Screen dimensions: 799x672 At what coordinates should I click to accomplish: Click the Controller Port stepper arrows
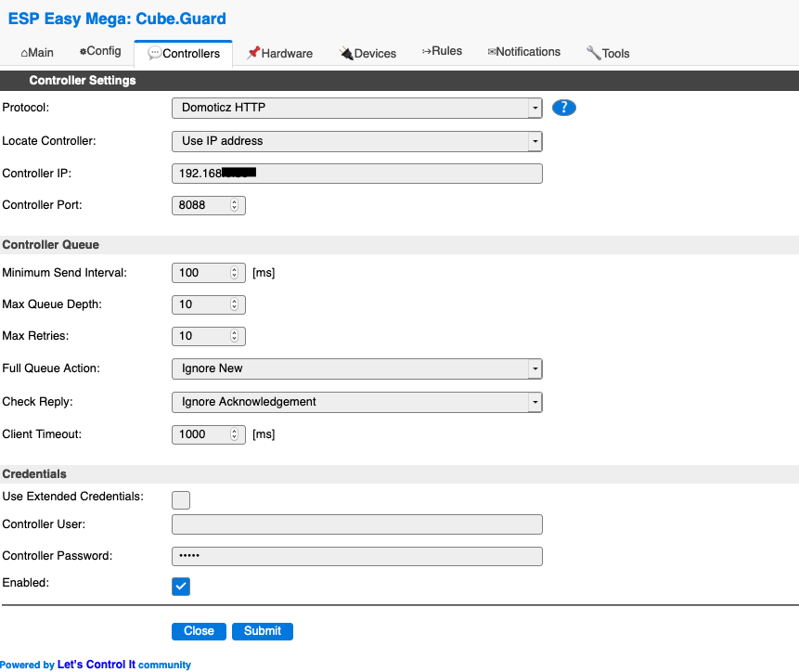point(234,205)
